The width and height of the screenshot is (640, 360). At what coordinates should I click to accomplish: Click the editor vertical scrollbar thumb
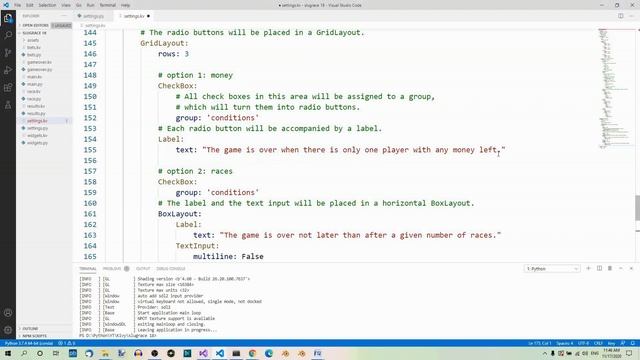coord(637,208)
